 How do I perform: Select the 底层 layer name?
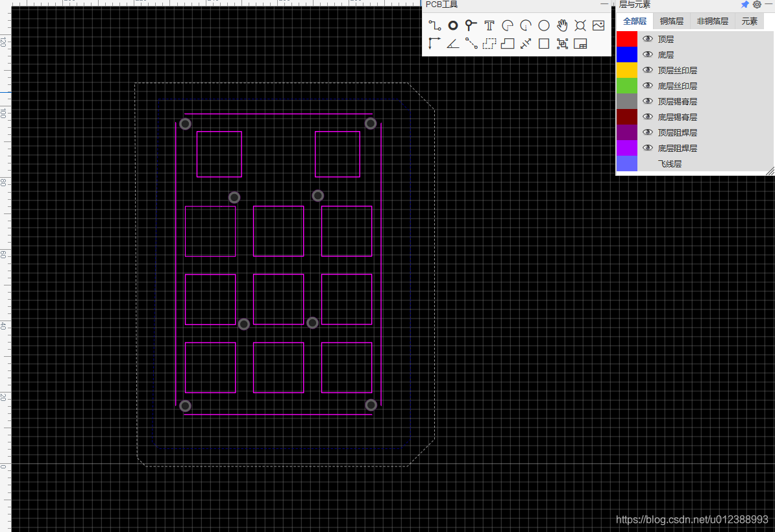click(666, 55)
